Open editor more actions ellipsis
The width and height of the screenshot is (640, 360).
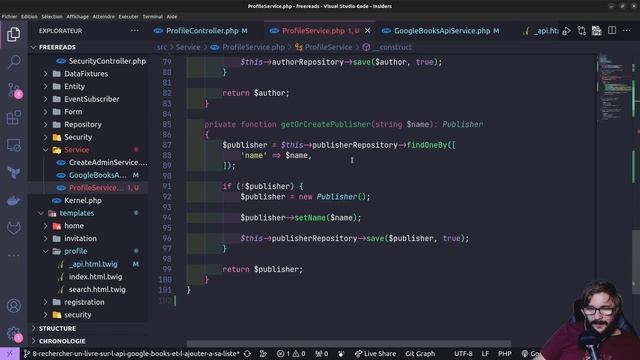point(627,31)
